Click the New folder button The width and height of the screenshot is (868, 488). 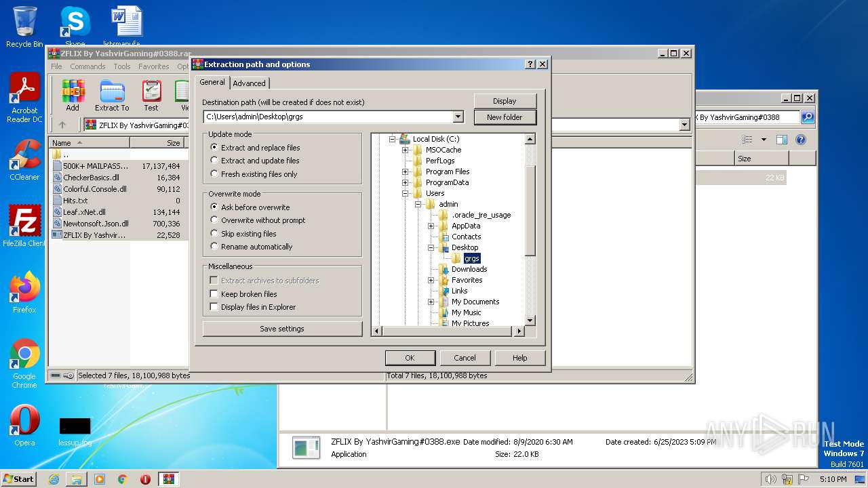pos(505,117)
